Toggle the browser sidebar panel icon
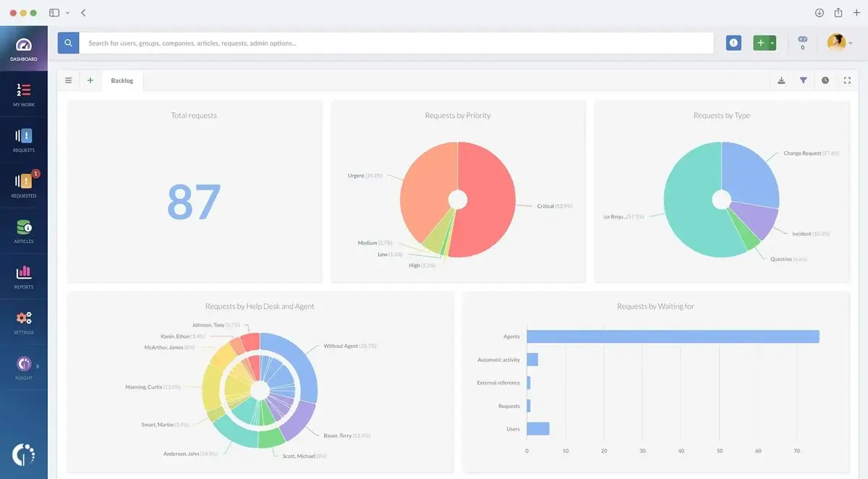The width and height of the screenshot is (868, 479). pos(54,13)
